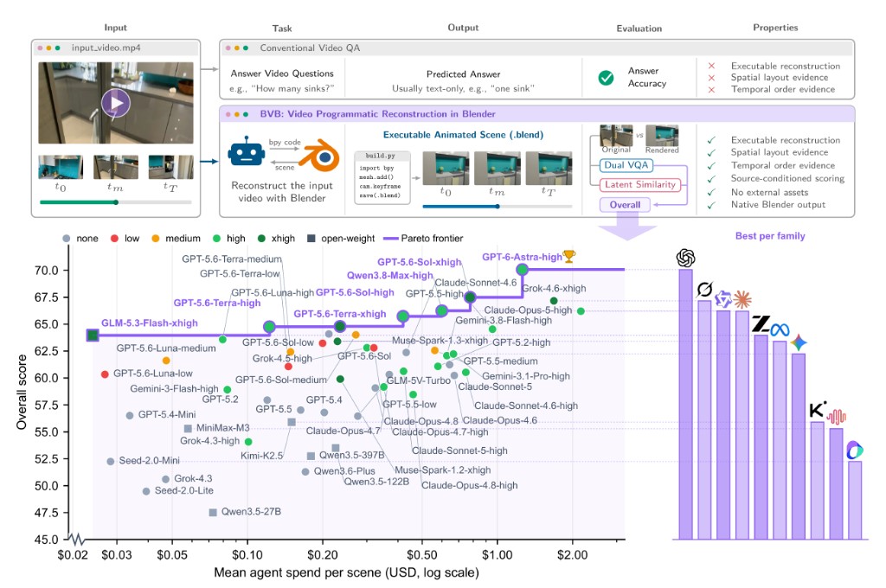Click the Dual VQA box
886x588 pixels.
626,165
